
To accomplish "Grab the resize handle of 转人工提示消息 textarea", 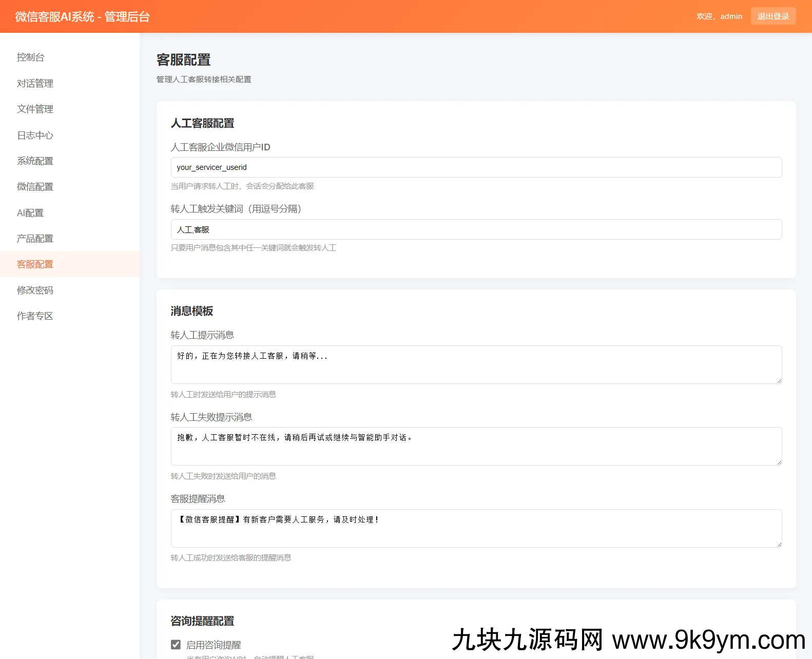I will (x=779, y=380).
